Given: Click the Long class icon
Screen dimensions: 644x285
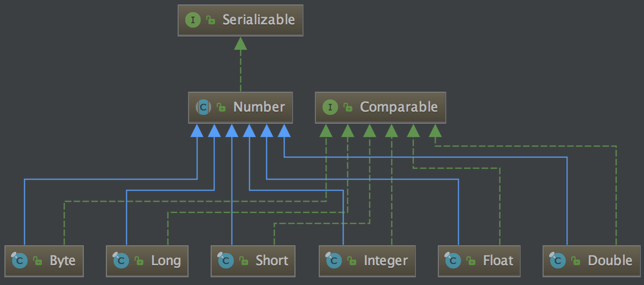Looking at the screenshot, I should pos(121,261).
